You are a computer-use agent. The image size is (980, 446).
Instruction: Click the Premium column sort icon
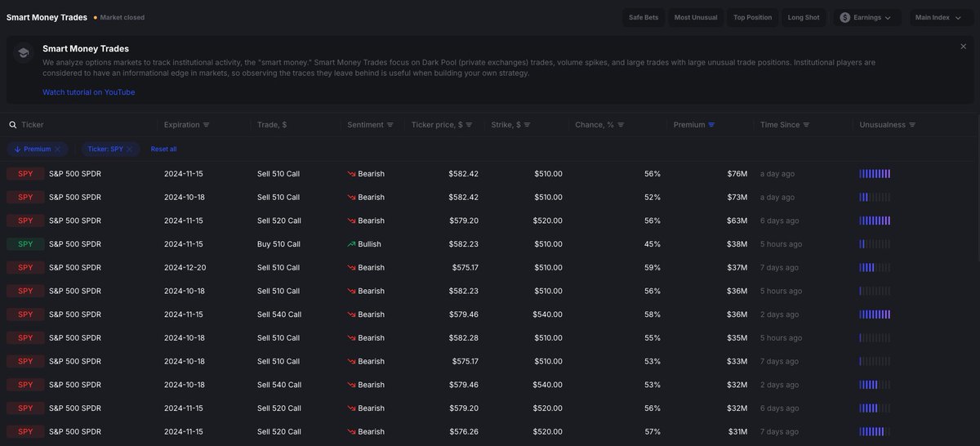click(x=711, y=125)
